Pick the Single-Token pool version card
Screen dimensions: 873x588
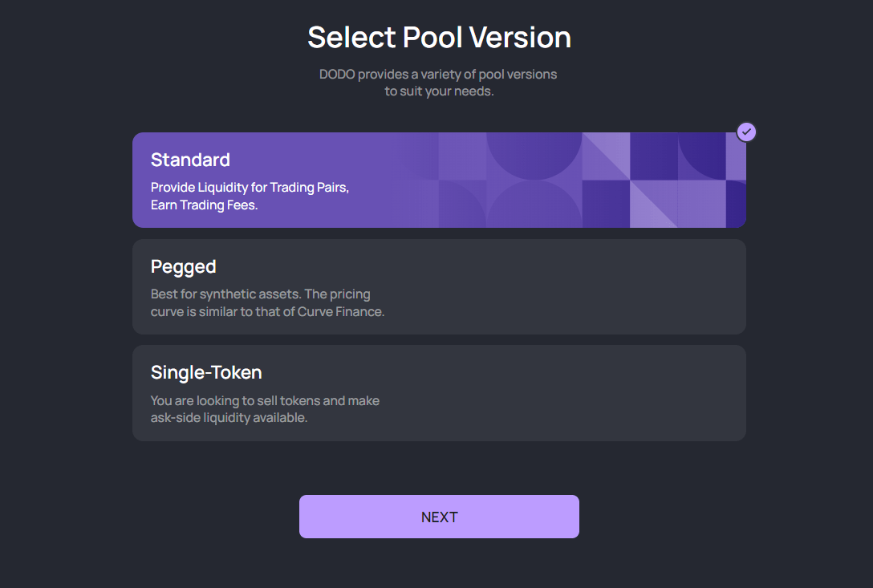point(439,393)
